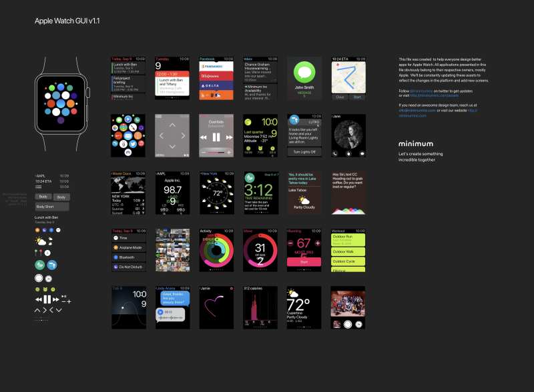Viewport: 534px width, 392px height.
Task: Rewind on the music player screen
Action: pos(204,137)
